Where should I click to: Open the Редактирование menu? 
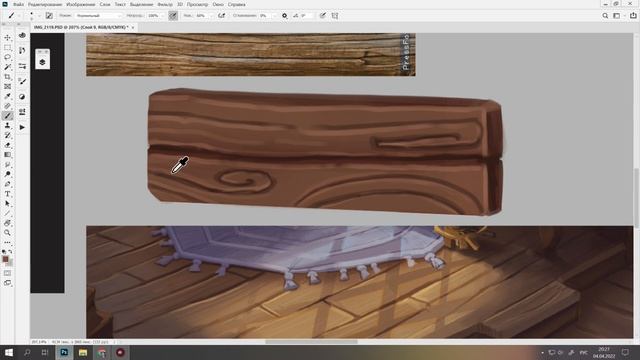point(45,4)
